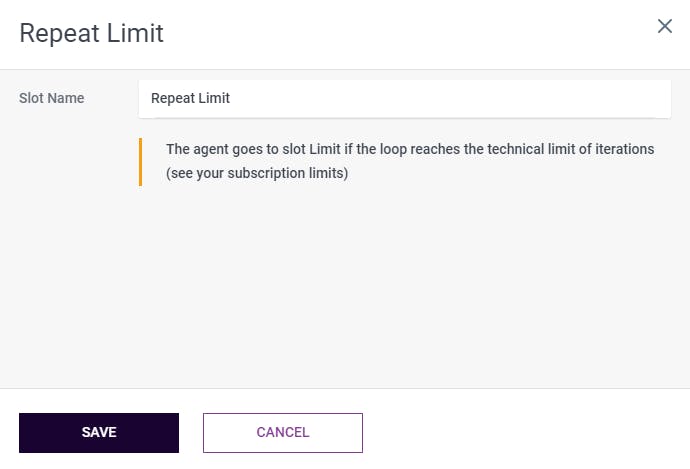Click the empty grey dialog body area
This screenshot has height=469, width=690.
pyautogui.click(x=400, y=290)
